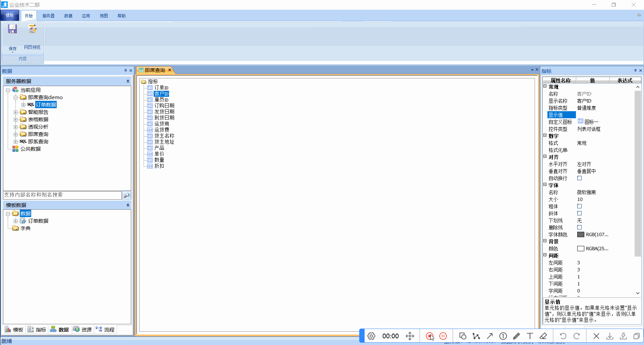This screenshot has height=345, width=644.
Task: Open the 服务器 menu tab
Action: 48,16
